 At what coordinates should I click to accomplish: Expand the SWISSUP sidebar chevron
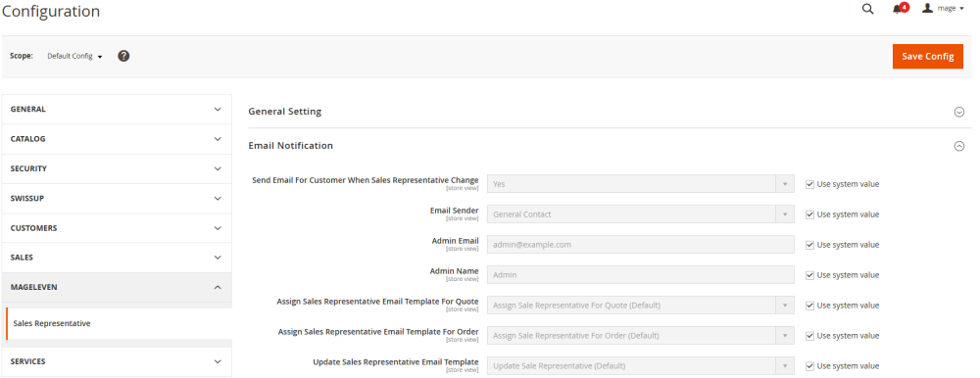pyautogui.click(x=218, y=198)
